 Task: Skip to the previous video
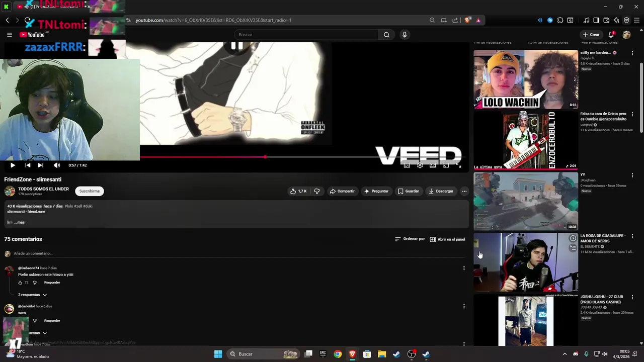point(28,165)
